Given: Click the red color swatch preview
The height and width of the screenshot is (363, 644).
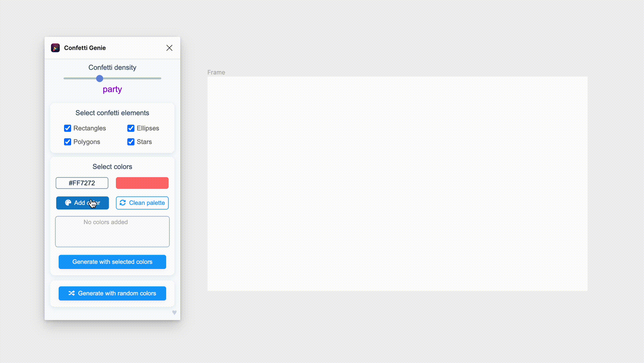Looking at the screenshot, I should click(x=143, y=183).
